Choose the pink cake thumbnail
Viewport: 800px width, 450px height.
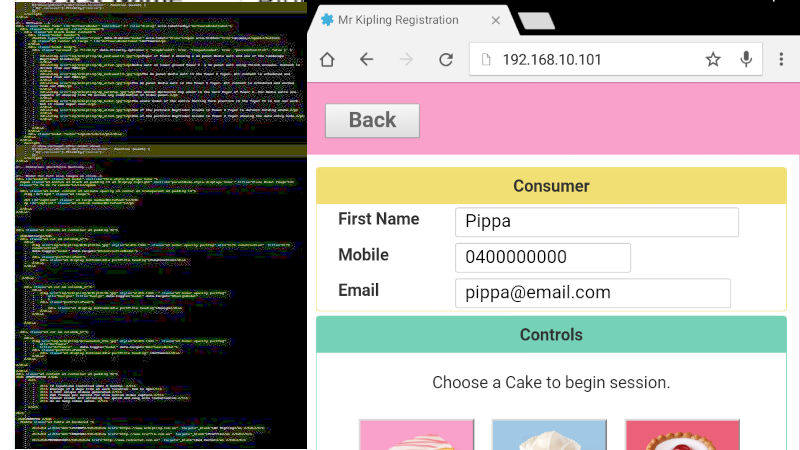coord(416,435)
